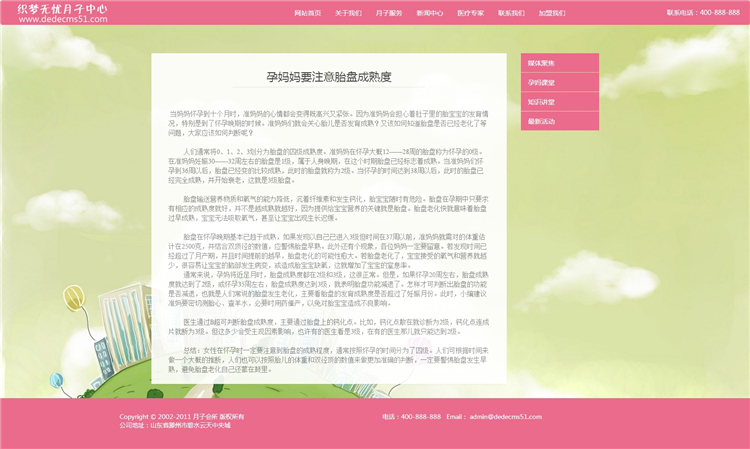Click the first paragraph of the article
This screenshot has width=750, height=449.
click(328, 123)
